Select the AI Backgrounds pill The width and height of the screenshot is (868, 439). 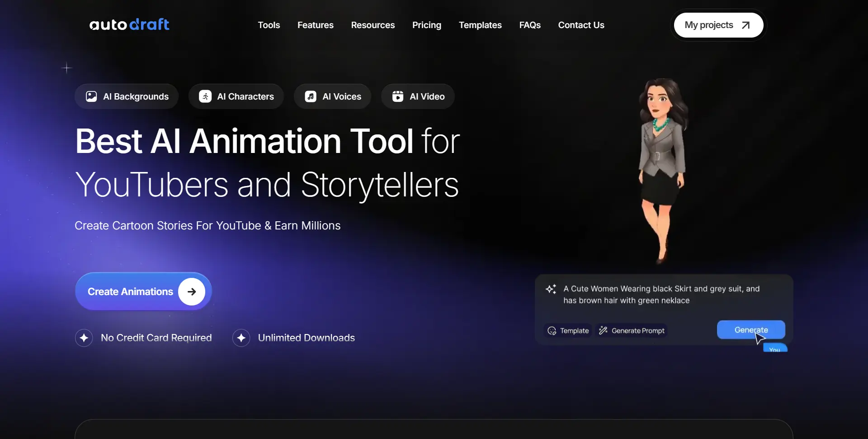(x=127, y=96)
